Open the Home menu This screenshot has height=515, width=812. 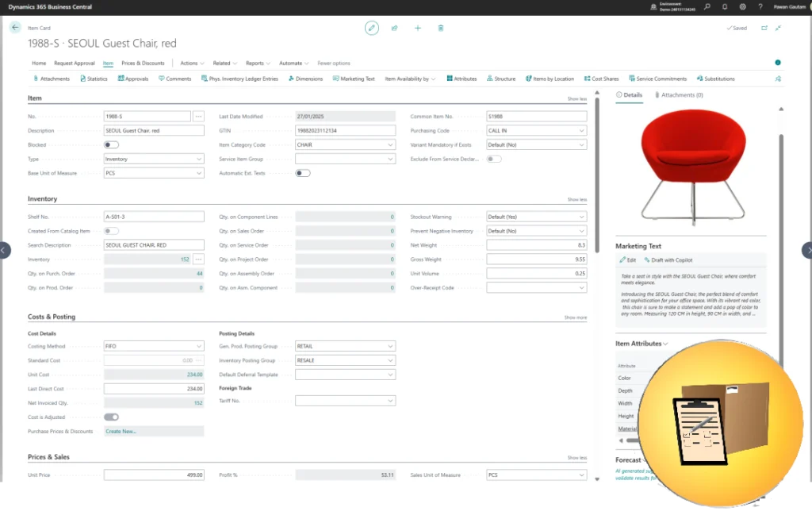pos(39,63)
